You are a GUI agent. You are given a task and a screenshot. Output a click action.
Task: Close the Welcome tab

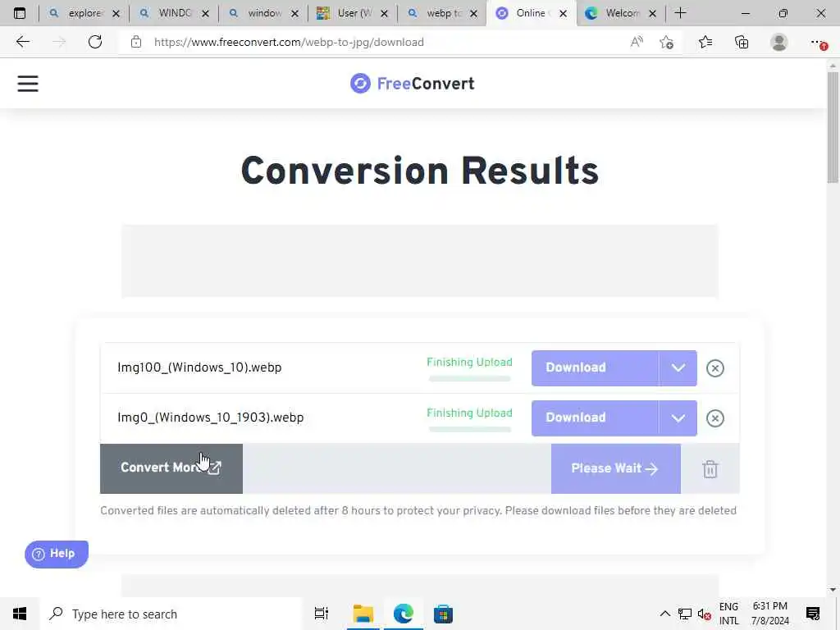652,13
